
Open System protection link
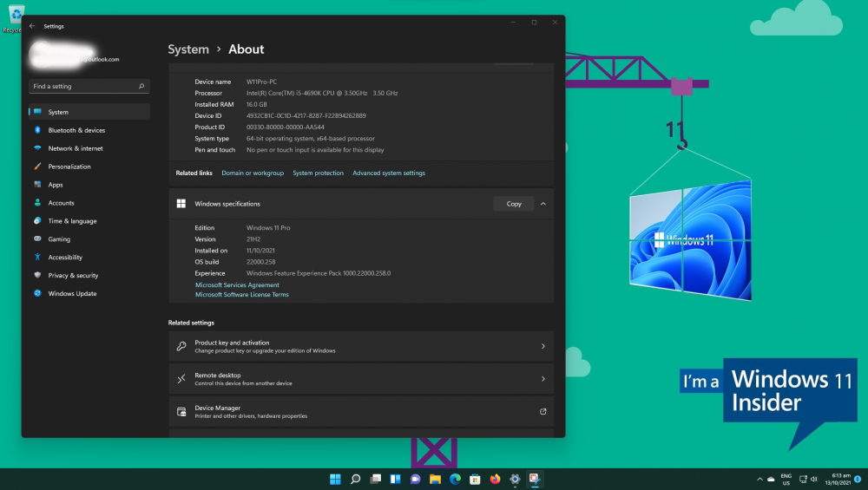tap(318, 173)
